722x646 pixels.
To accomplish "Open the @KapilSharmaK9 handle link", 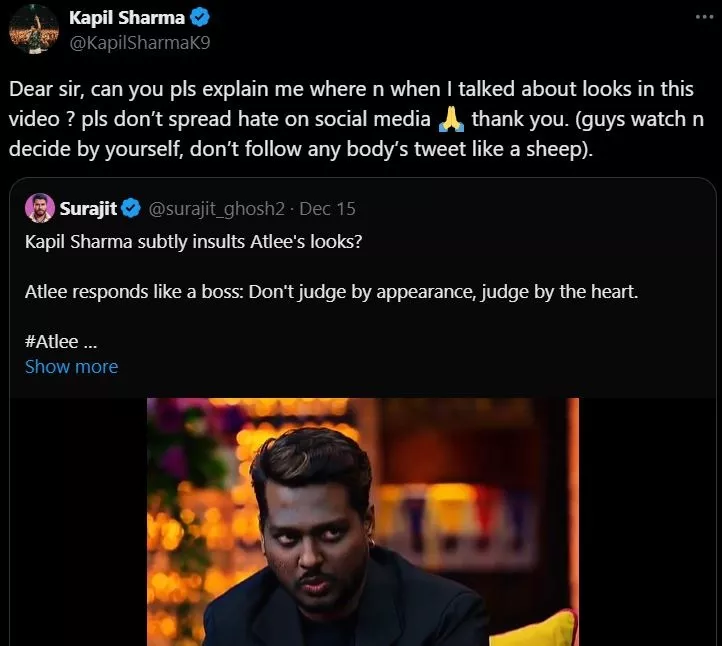I will click(x=138, y=42).
